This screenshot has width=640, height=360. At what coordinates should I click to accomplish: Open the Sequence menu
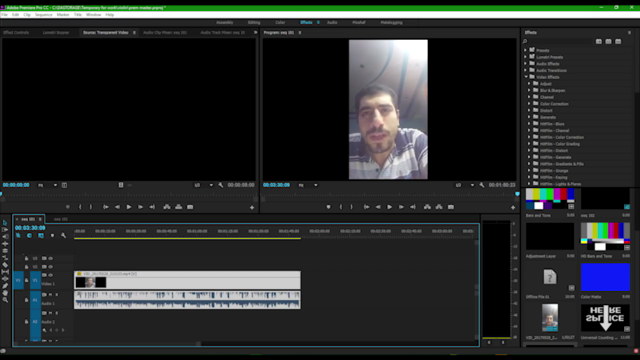(43, 15)
